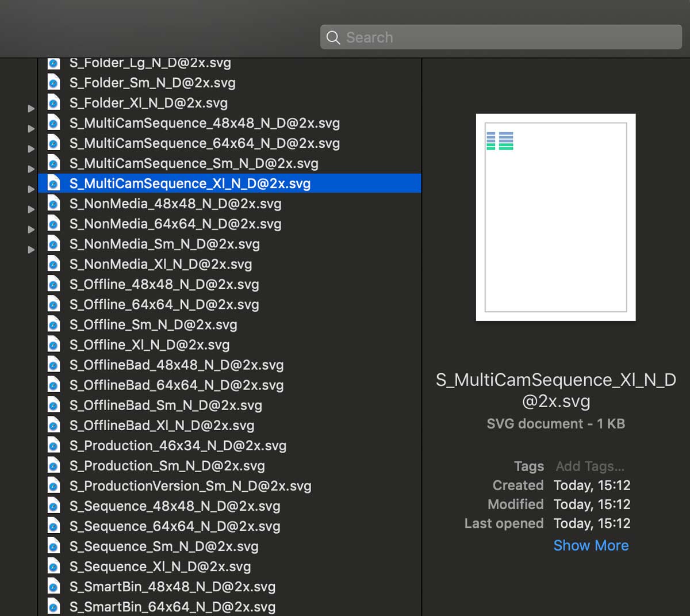Image resolution: width=690 pixels, height=616 pixels.
Task: Click file icon of S_Production_46x34_N_D@2x.svg
Action: click(x=53, y=445)
